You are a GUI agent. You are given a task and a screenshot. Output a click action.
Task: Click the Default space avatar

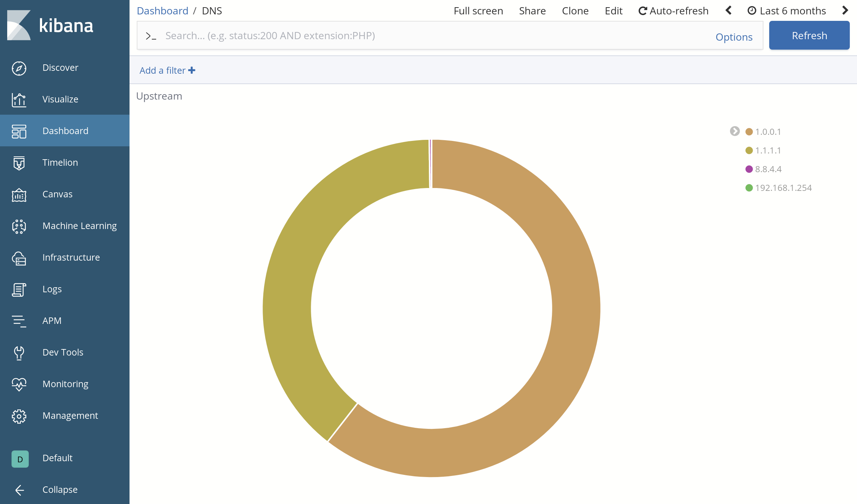tap(20, 459)
